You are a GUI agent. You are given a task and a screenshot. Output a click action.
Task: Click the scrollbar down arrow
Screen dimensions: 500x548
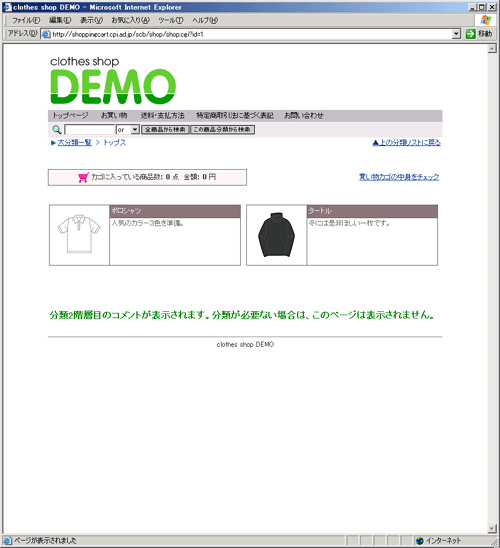coord(492,528)
